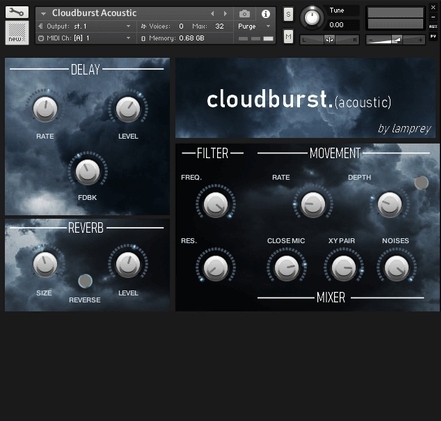
Task: Click the NOISES mixer knob
Action: point(396,268)
